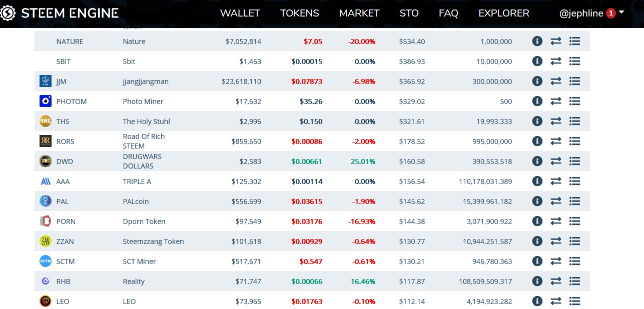View SBIT list icon
Screen dimensions: 644x309
[574, 61]
